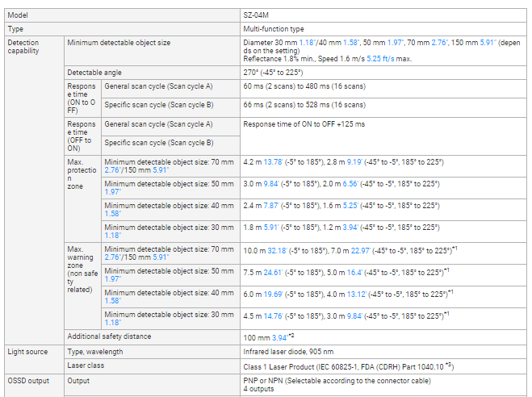Click the Detectable angle label
The image size is (532, 397).
94,73
